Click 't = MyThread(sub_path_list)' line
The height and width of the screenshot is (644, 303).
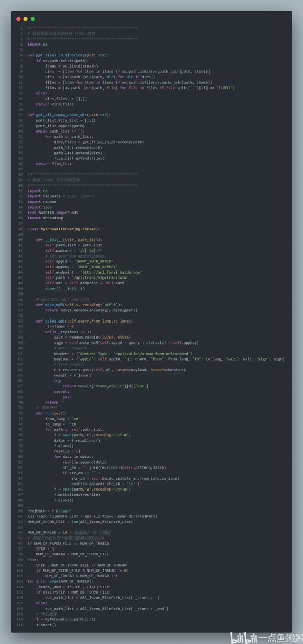(x=66, y=620)
